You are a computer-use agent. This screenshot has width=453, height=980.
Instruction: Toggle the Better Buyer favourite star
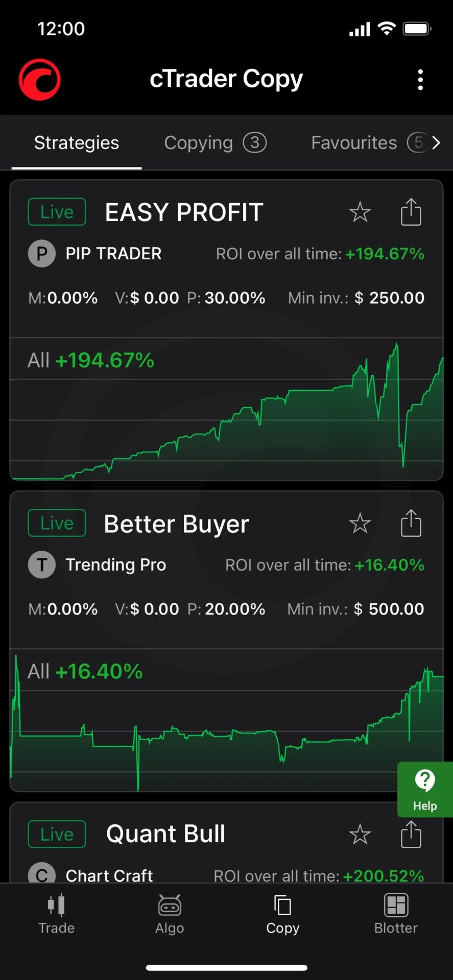(x=360, y=524)
